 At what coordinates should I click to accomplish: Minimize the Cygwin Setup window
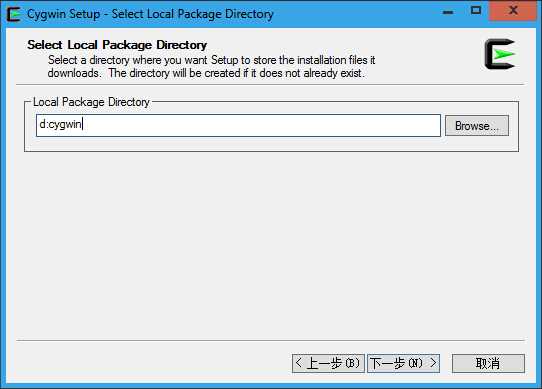click(x=448, y=12)
